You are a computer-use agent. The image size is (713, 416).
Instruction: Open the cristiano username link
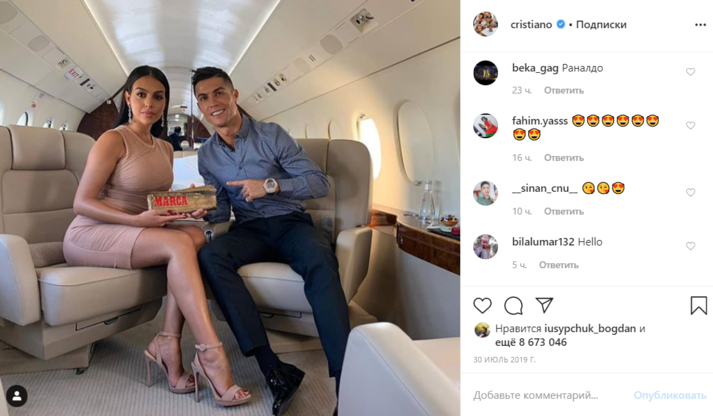point(531,25)
